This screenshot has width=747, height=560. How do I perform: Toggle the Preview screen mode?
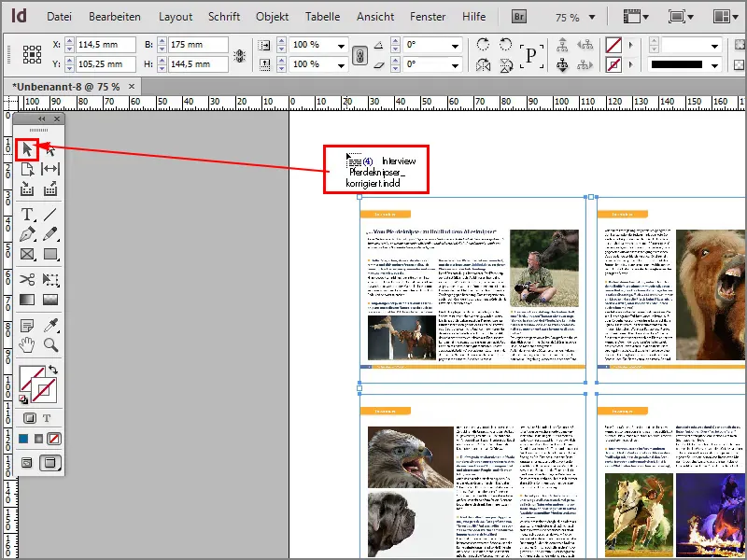click(49, 462)
